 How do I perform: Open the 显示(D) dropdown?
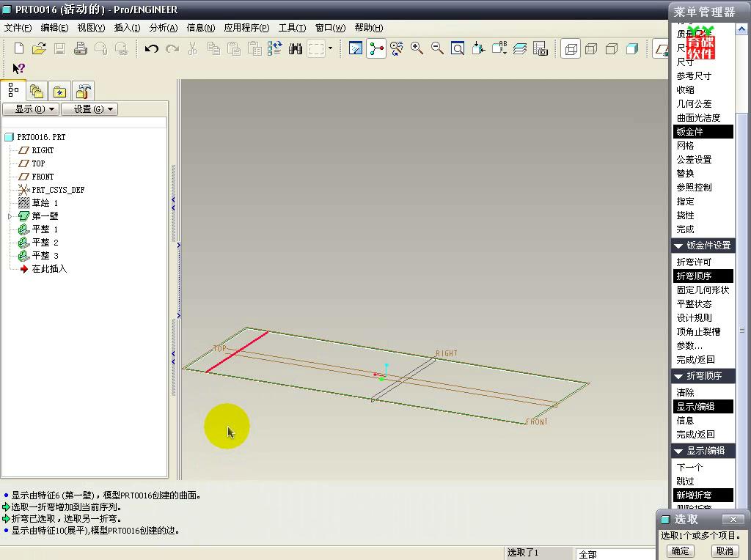[31, 109]
